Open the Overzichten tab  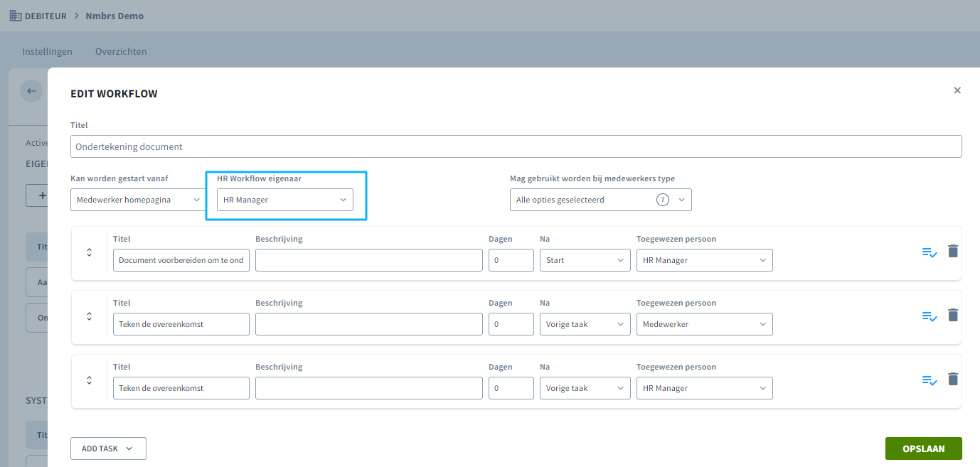point(121,51)
